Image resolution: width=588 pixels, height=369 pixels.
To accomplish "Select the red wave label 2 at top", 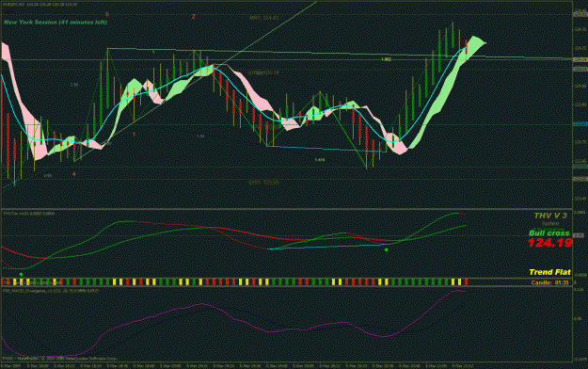I will click(194, 17).
